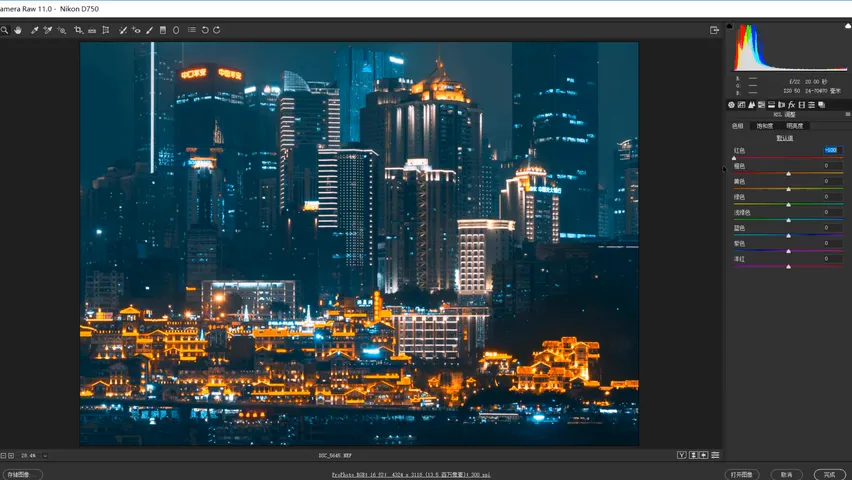Screen dimensions: 852x480
Task: Click the 橙色 (orange) value field
Action: pyautogui.click(x=832, y=166)
